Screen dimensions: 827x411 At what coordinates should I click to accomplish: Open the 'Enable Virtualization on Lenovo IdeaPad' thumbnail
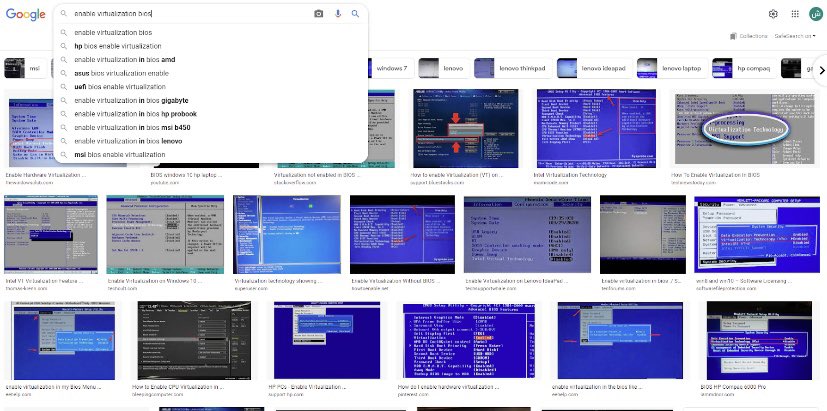(527, 234)
